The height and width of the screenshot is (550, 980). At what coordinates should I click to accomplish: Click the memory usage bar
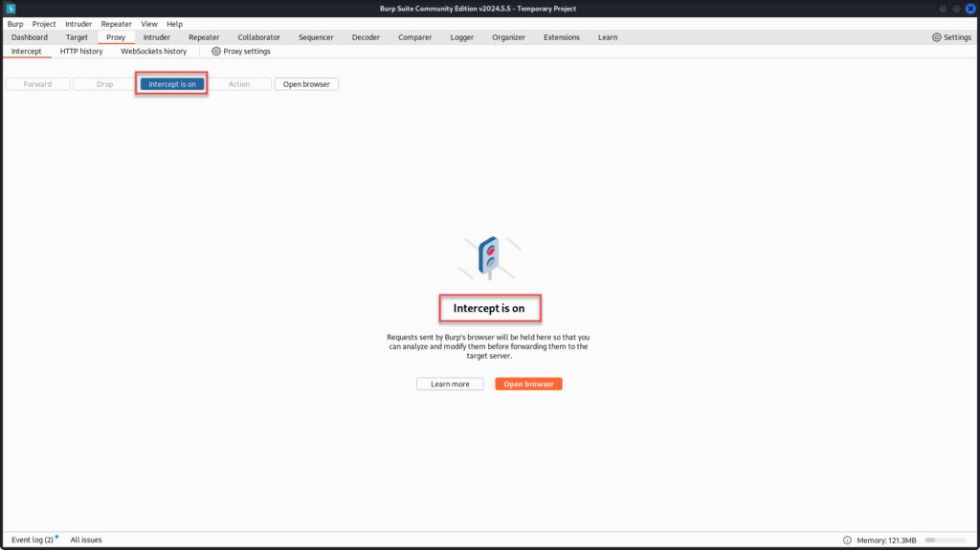(x=945, y=540)
